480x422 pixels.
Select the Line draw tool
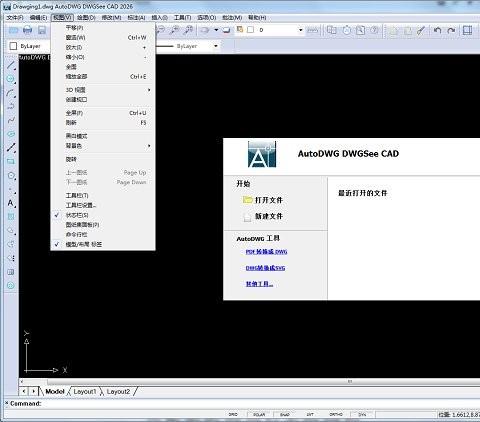[x=11, y=65]
